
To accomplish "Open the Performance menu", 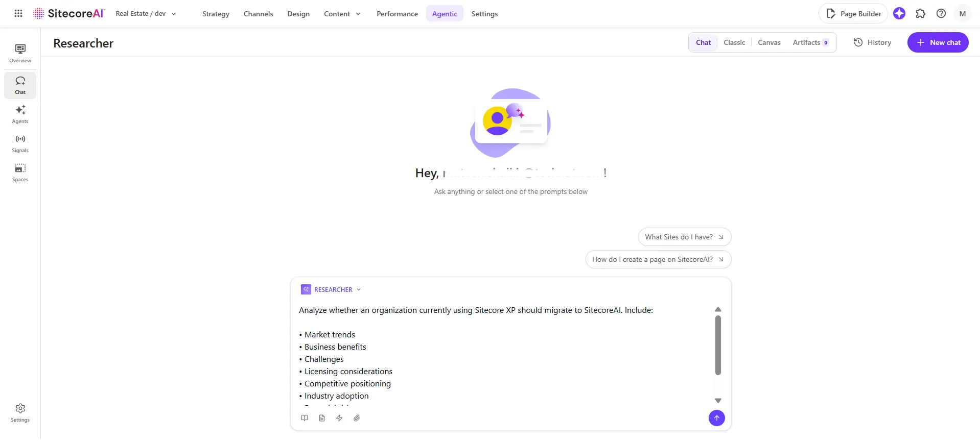I will click(x=397, y=14).
